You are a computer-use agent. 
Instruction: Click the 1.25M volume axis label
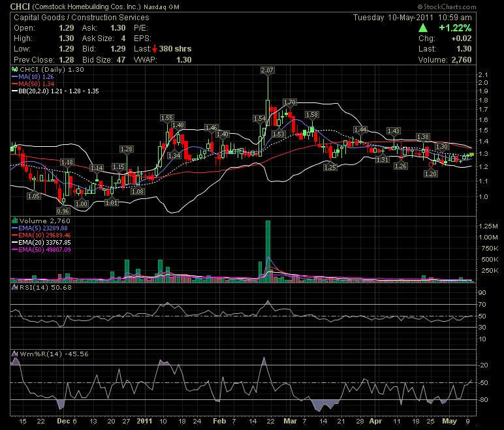coord(488,226)
